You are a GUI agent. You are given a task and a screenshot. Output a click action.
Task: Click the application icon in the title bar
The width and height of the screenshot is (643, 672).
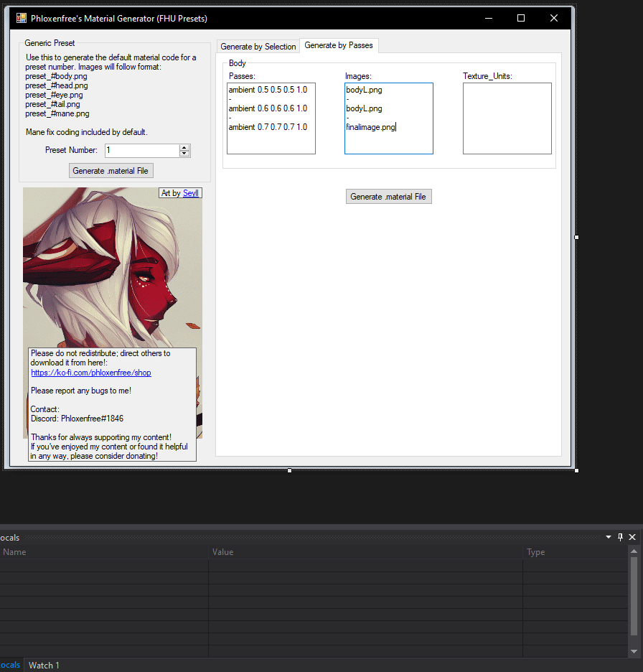pos(21,18)
